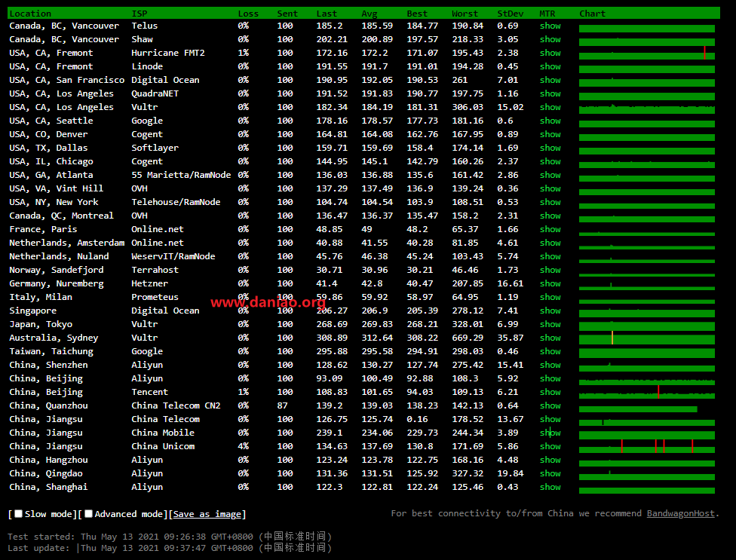Select the 4% loss cell

[x=243, y=446]
